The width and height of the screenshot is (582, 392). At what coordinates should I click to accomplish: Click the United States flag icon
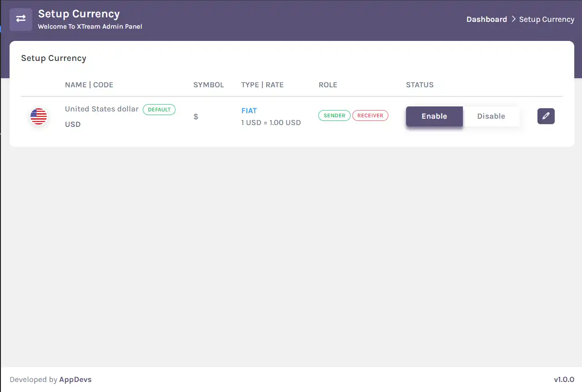tap(39, 116)
